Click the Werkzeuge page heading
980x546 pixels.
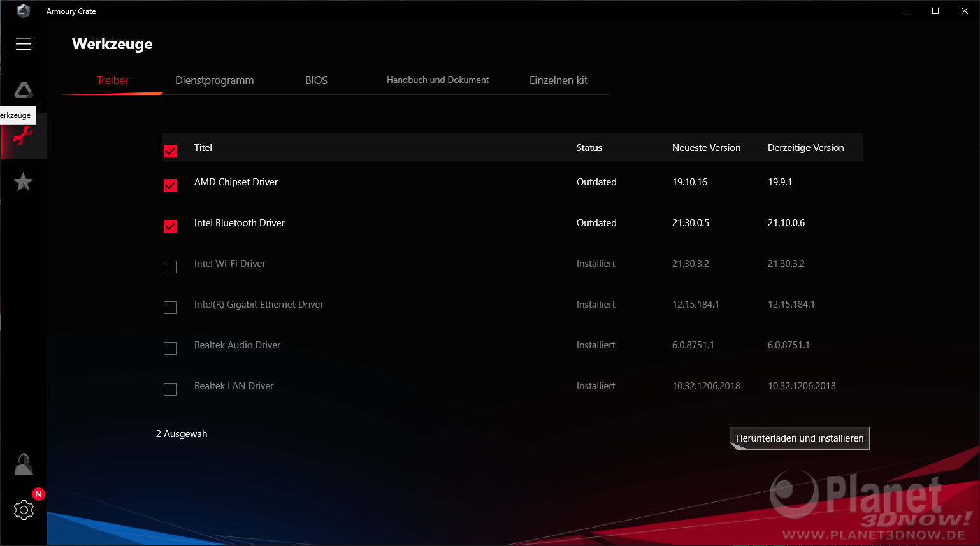(x=112, y=44)
